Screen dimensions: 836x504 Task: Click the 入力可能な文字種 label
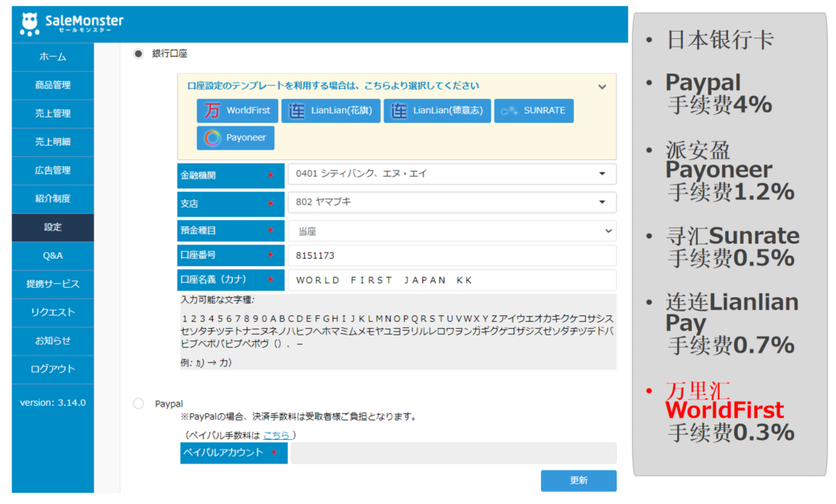(x=218, y=300)
